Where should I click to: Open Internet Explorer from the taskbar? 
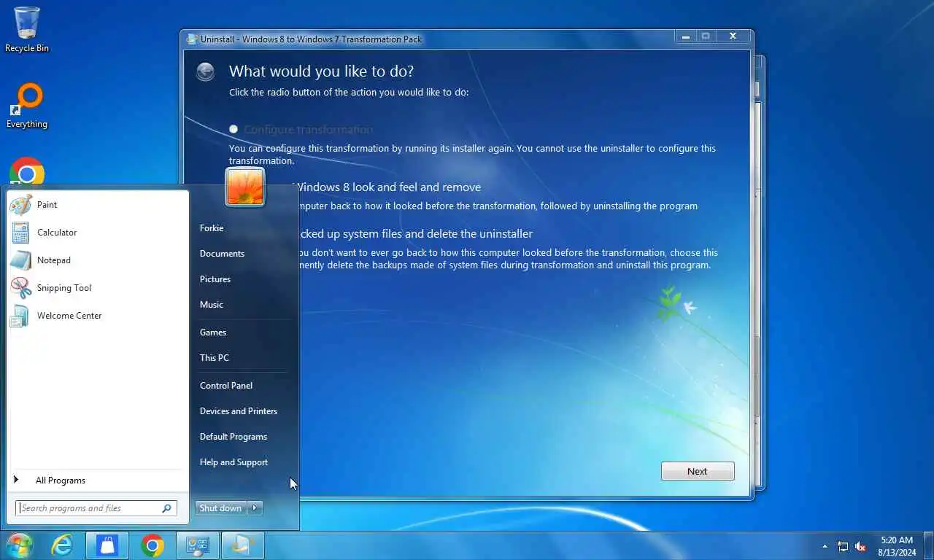pyautogui.click(x=62, y=545)
